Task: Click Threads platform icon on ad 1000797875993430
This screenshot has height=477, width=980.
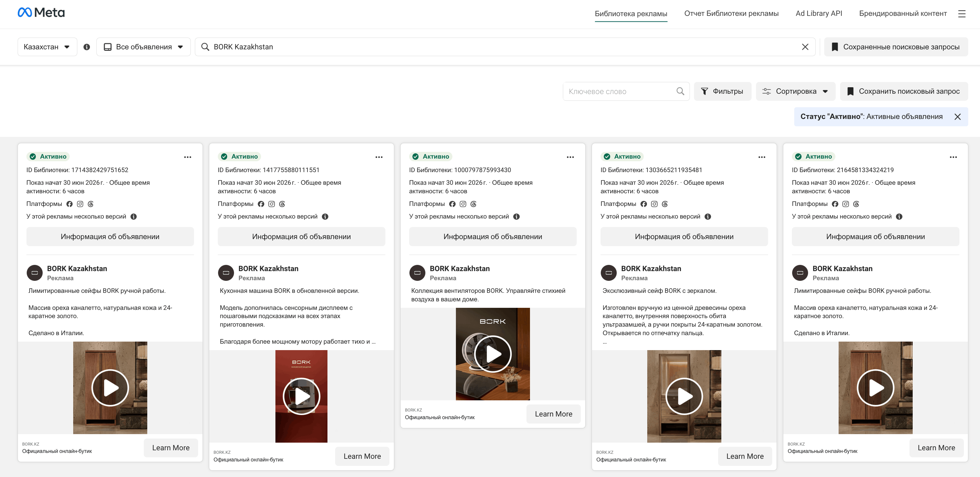Action: pyautogui.click(x=473, y=204)
